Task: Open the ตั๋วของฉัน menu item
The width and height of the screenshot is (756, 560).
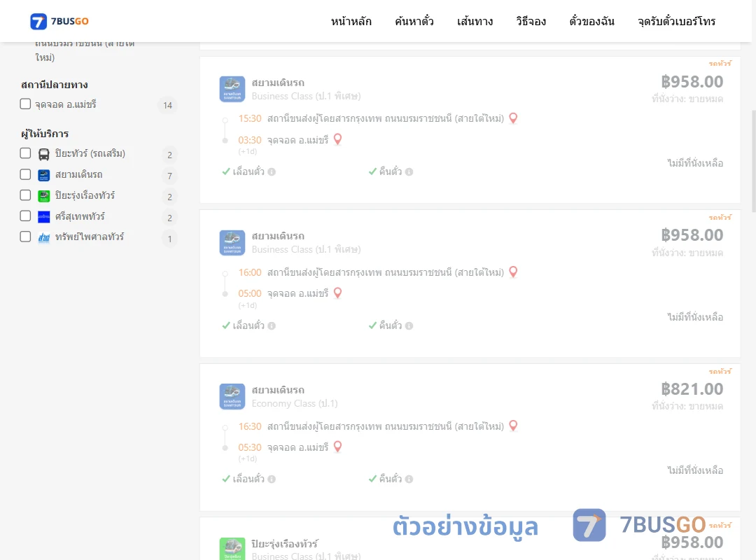Action: coord(591,21)
